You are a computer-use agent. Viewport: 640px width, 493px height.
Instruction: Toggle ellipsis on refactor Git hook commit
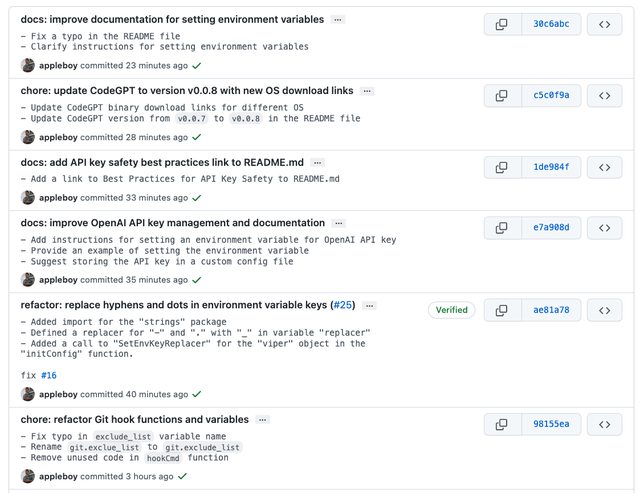[262, 420]
